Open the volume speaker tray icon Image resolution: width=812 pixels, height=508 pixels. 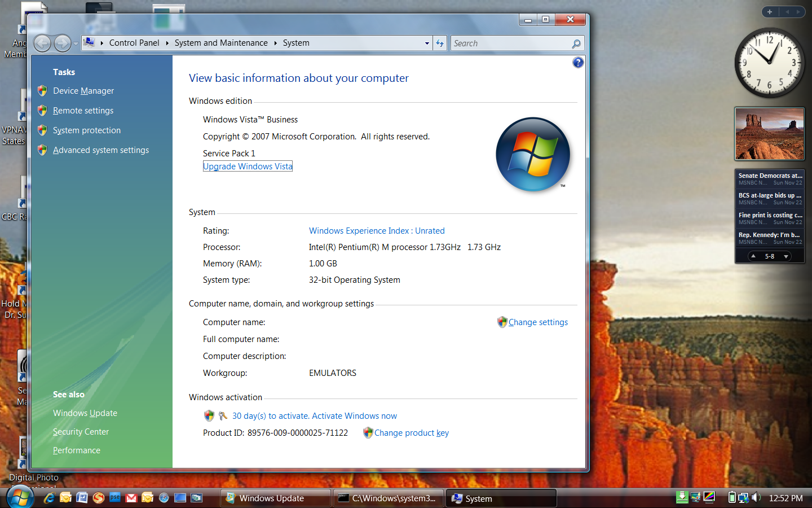point(756,497)
